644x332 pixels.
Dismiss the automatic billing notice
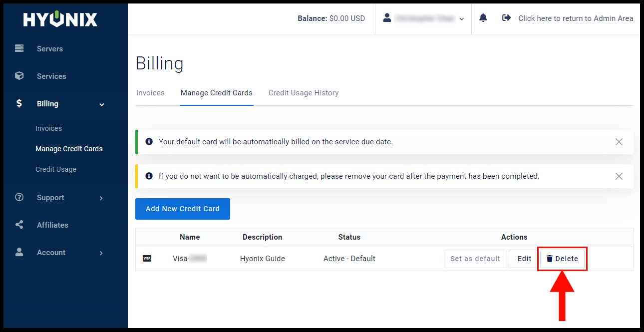(619, 142)
